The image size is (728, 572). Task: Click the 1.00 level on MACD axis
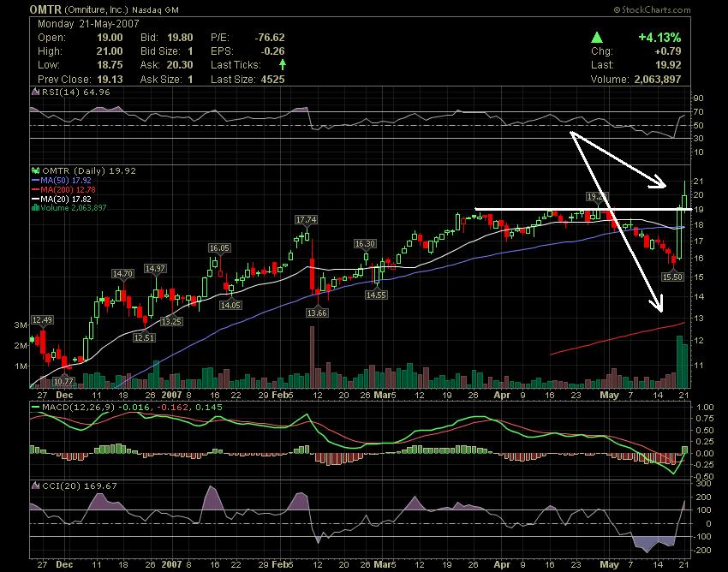pos(705,408)
